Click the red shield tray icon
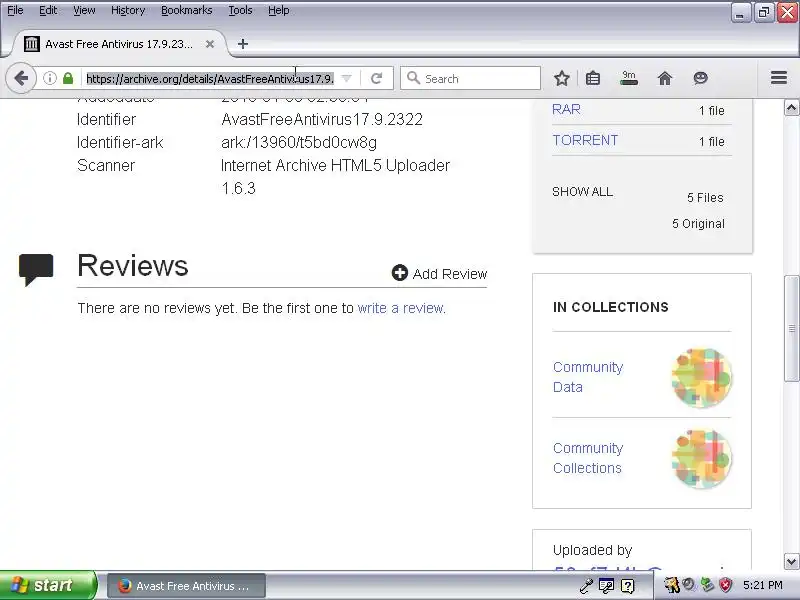This screenshot has width=800, height=600. tap(726, 585)
